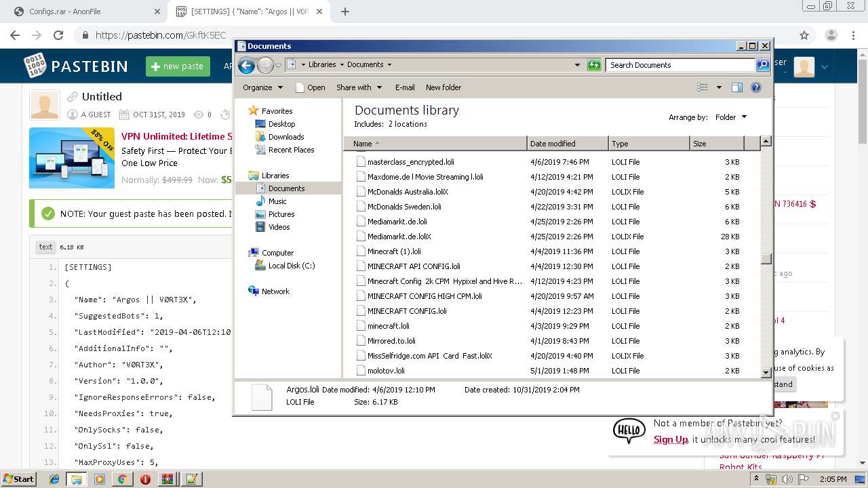
Task: Select the Videos library
Action: pos(279,227)
